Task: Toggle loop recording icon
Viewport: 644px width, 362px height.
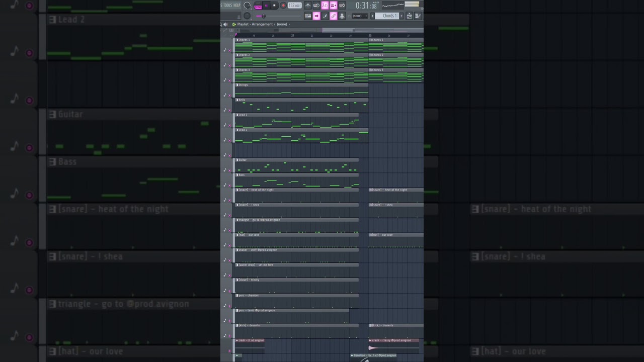Action: coord(342,6)
